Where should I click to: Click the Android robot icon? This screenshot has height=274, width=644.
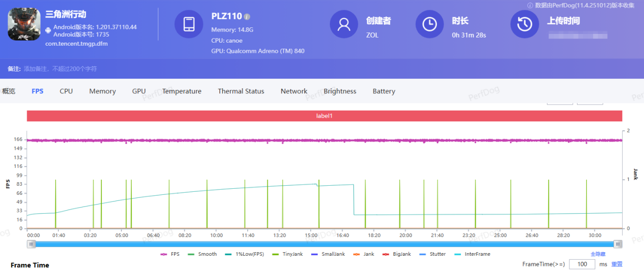48,30
